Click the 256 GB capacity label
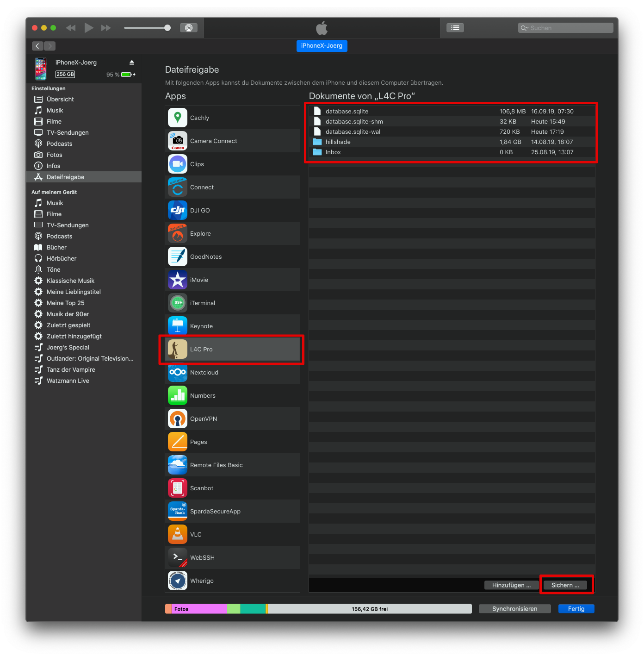The image size is (644, 656). (65, 74)
